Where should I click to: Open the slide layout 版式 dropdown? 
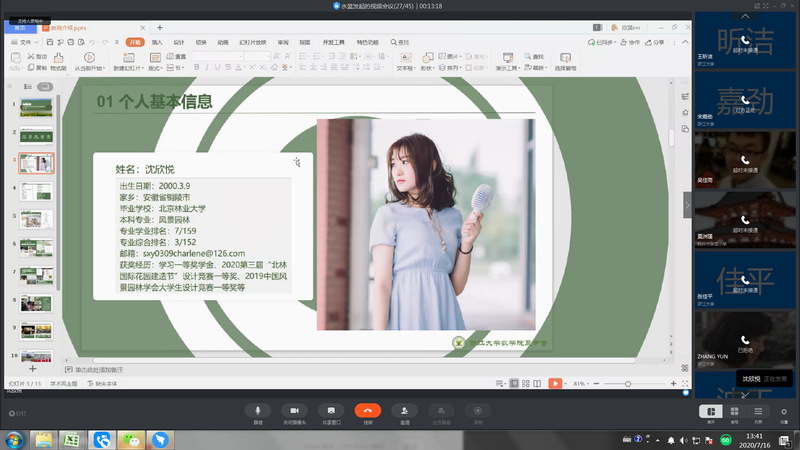coord(155,61)
